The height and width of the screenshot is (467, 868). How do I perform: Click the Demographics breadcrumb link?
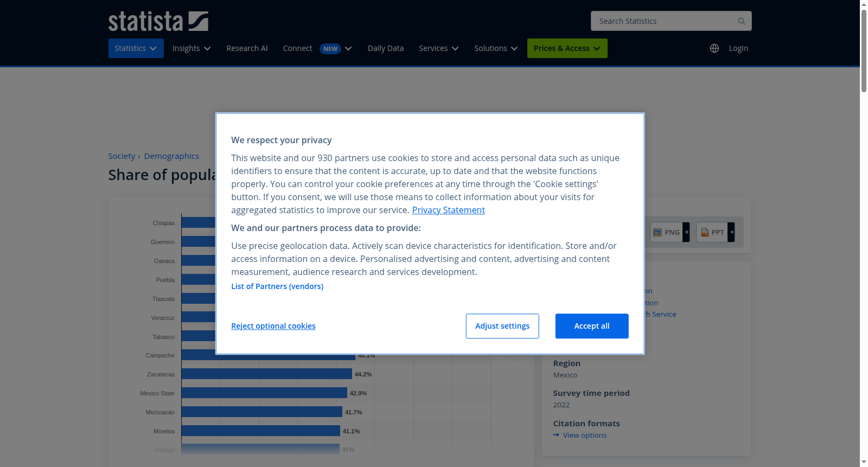(x=171, y=156)
